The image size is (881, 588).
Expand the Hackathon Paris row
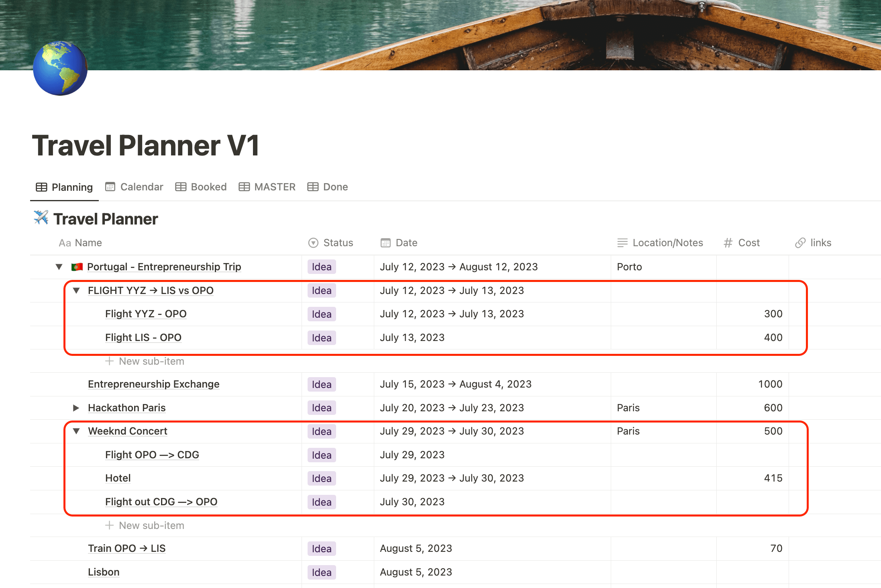(76, 408)
